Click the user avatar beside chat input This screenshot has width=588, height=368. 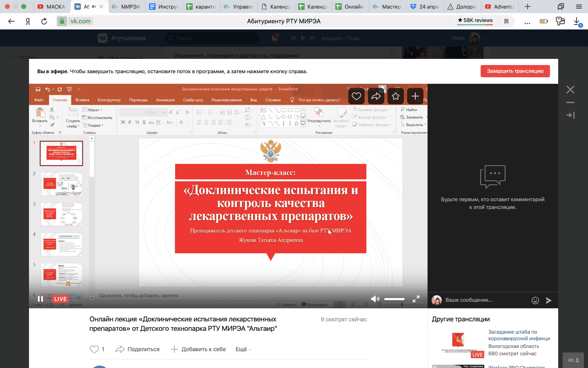437,300
